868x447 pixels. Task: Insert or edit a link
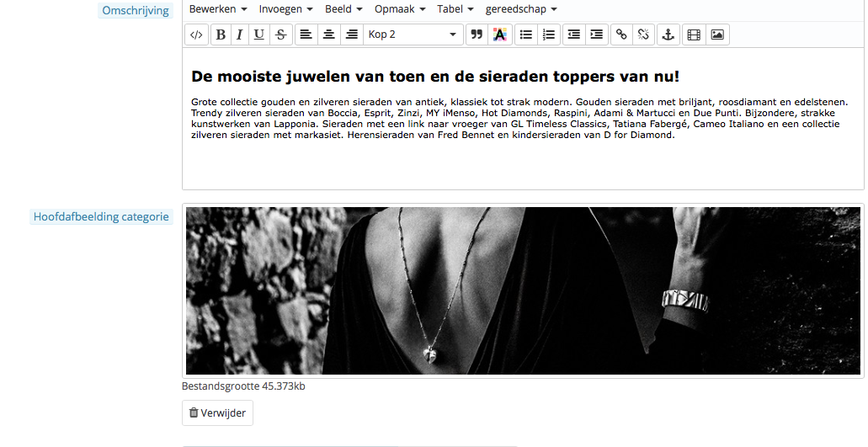pos(621,35)
